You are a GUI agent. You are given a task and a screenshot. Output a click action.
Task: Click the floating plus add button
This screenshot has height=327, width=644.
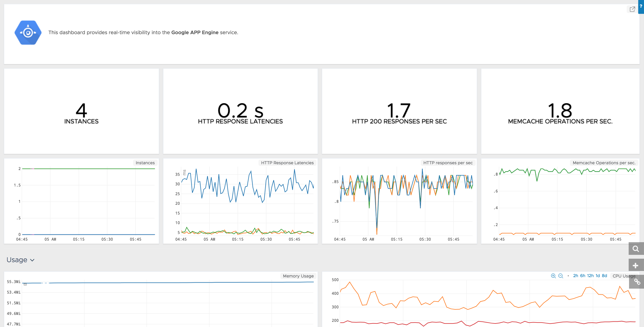pyautogui.click(x=636, y=265)
